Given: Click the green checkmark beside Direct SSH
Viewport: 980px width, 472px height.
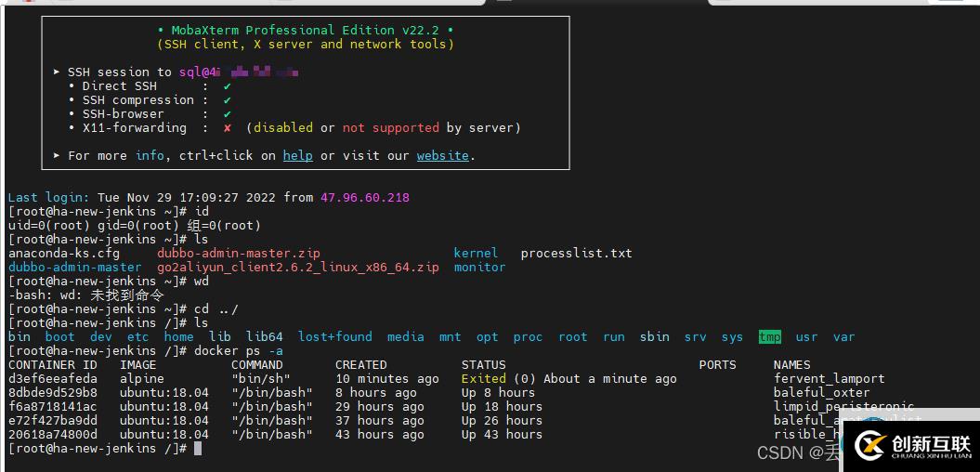Looking at the screenshot, I should coord(228,86).
